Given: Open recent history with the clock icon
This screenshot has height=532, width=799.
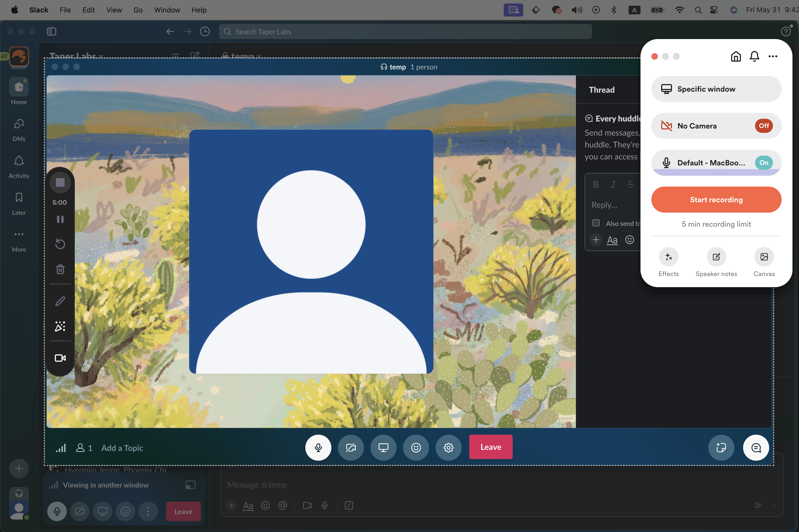Looking at the screenshot, I should 205,31.
